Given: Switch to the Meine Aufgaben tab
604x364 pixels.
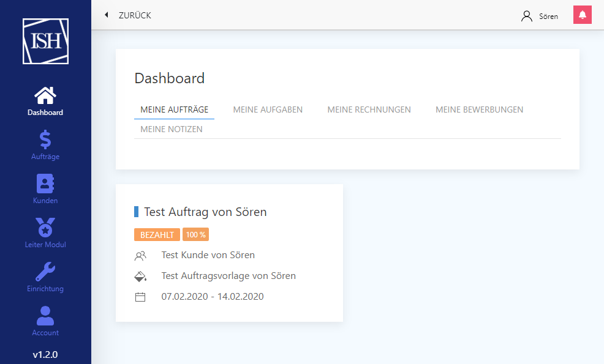Looking at the screenshot, I should click(268, 110).
